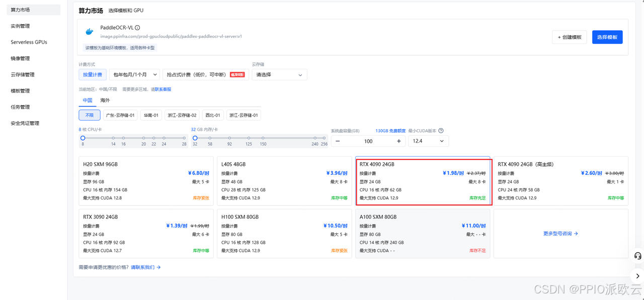This screenshot has height=300, width=644.
Task: Click the system disk capacity field showing 100
Action: 368,141
